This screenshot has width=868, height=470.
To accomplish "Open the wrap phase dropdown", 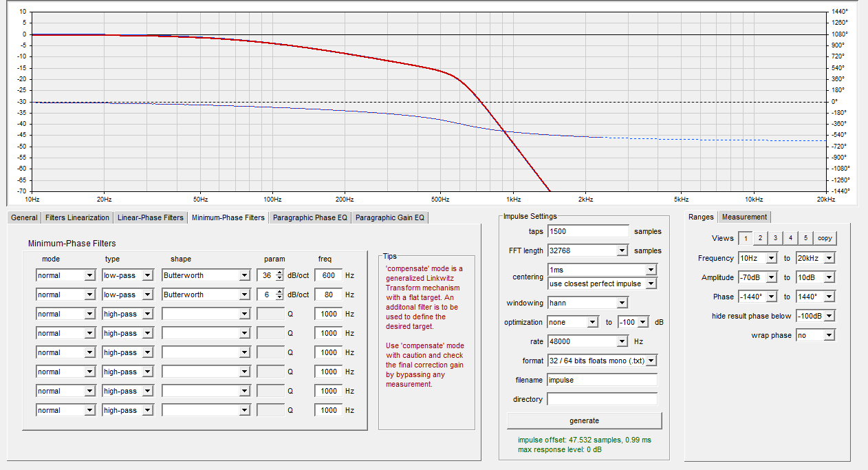I will click(816, 335).
